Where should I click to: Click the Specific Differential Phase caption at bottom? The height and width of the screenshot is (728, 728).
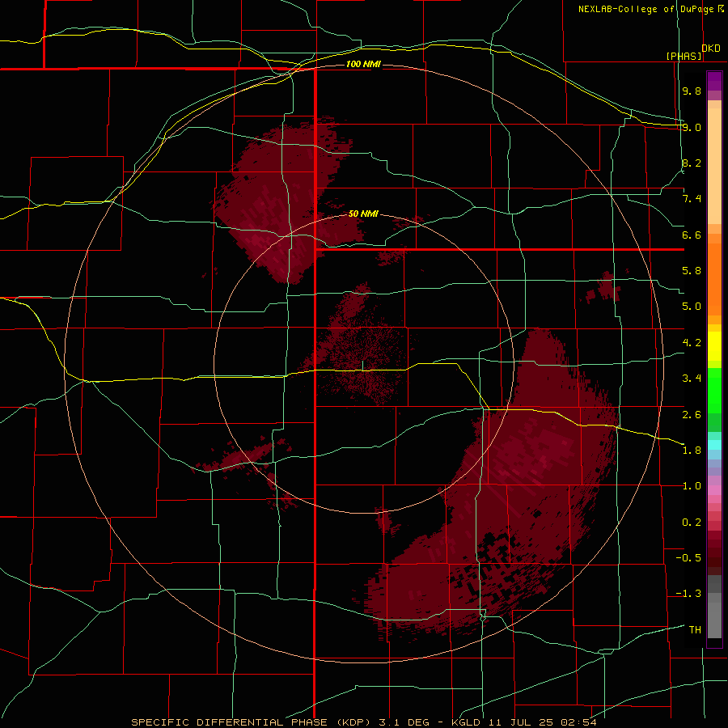tap(363, 722)
